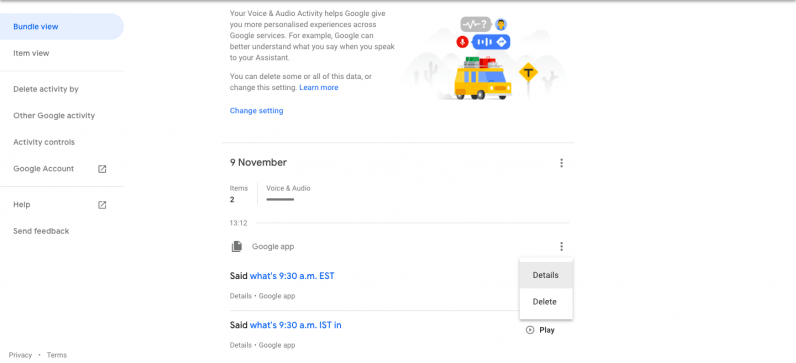
Task: Open the what's 9:30 a.m. EST query link
Action: coord(292,276)
